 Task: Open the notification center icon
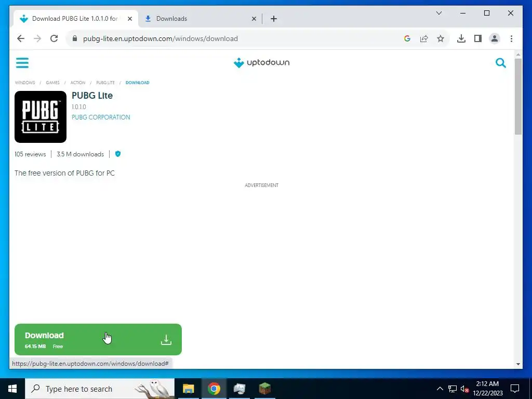click(x=515, y=389)
